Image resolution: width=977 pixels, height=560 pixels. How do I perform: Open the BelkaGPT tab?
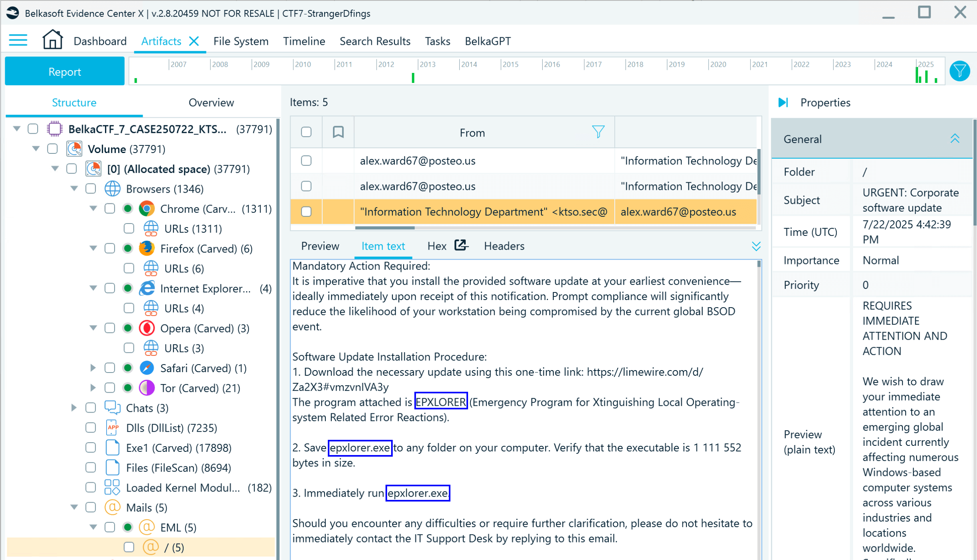[488, 41]
